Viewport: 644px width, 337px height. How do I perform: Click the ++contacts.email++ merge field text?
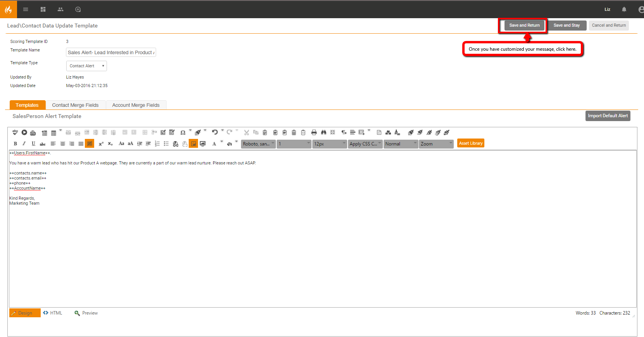coord(28,178)
